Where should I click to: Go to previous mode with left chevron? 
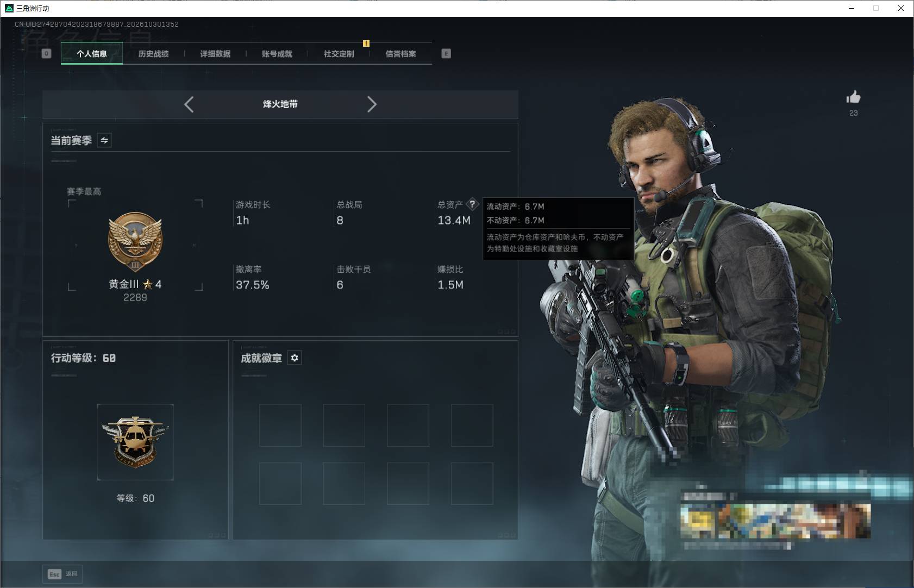pyautogui.click(x=189, y=104)
